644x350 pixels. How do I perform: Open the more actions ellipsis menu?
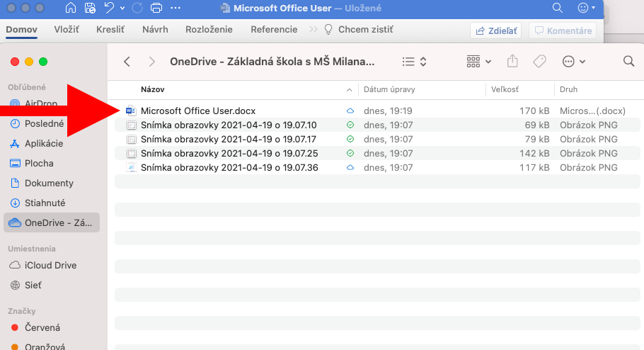tap(573, 62)
